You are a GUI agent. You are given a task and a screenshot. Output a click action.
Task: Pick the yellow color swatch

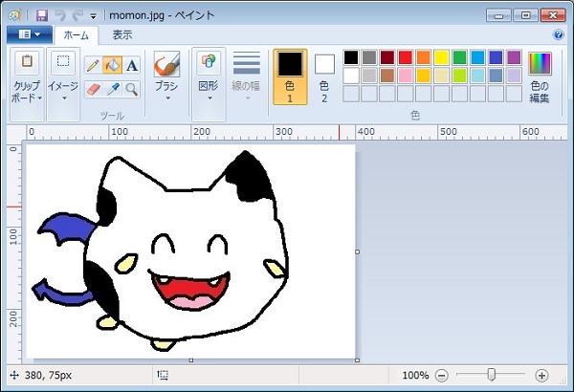pos(441,57)
